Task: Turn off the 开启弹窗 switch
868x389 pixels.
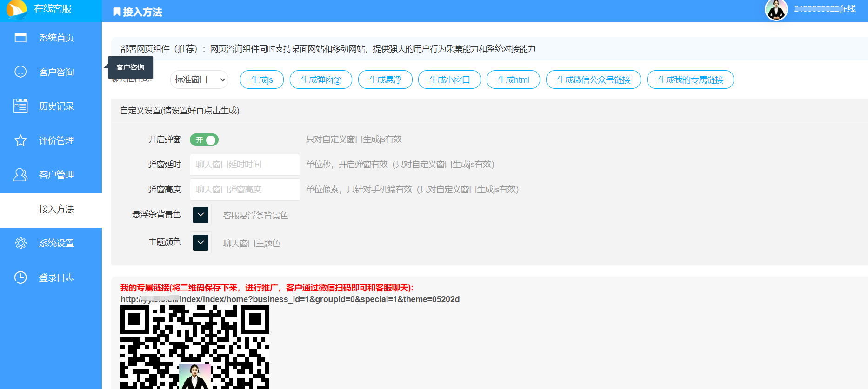Action: click(204, 140)
